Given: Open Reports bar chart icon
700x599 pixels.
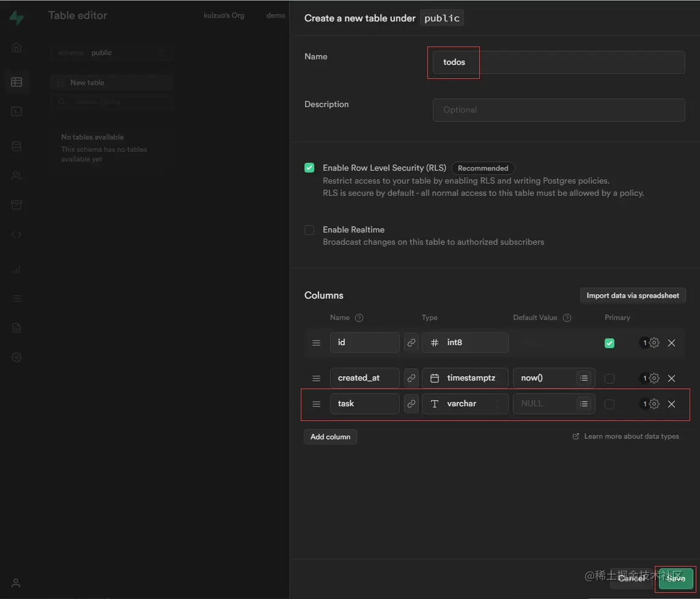Looking at the screenshot, I should point(17,269).
